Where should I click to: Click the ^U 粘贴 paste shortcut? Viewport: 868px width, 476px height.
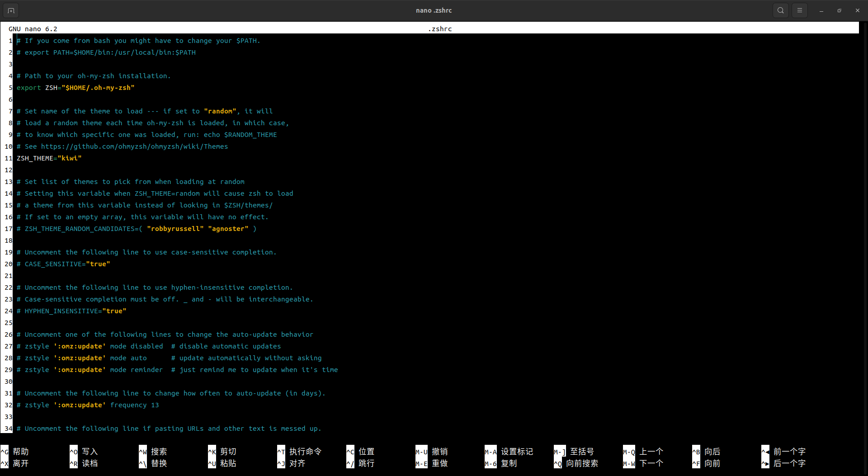click(222, 463)
